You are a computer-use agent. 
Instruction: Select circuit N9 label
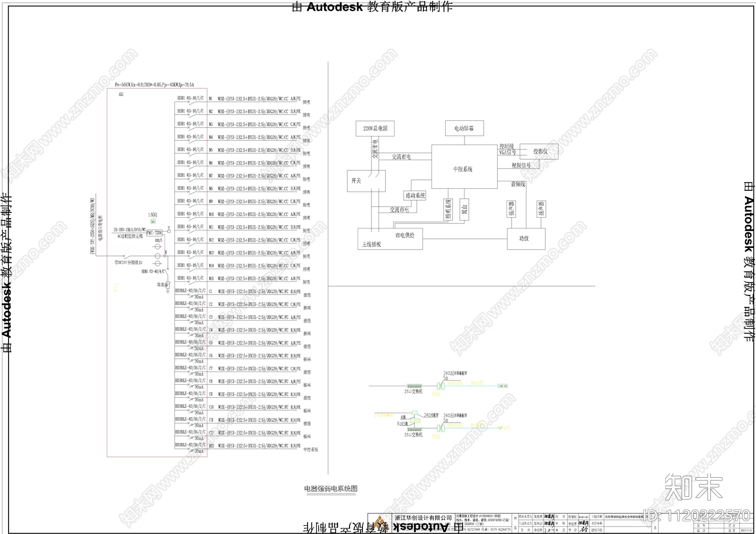coord(211,202)
